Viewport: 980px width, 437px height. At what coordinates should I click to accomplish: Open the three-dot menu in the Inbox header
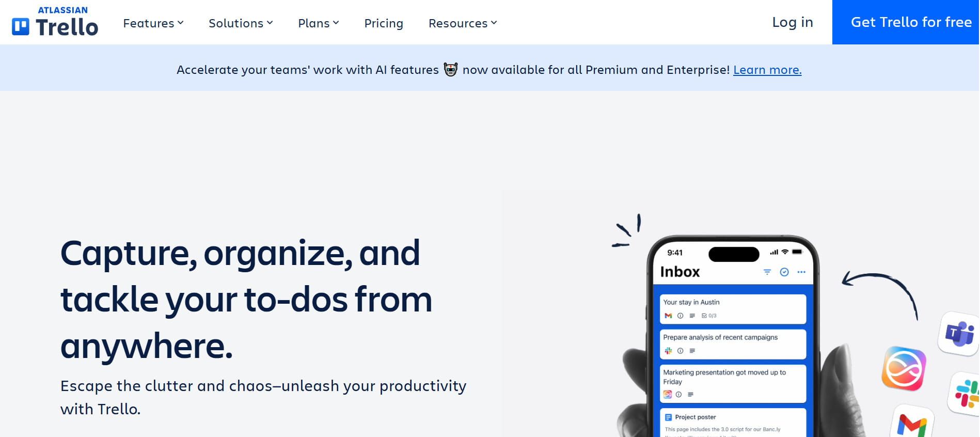801,271
